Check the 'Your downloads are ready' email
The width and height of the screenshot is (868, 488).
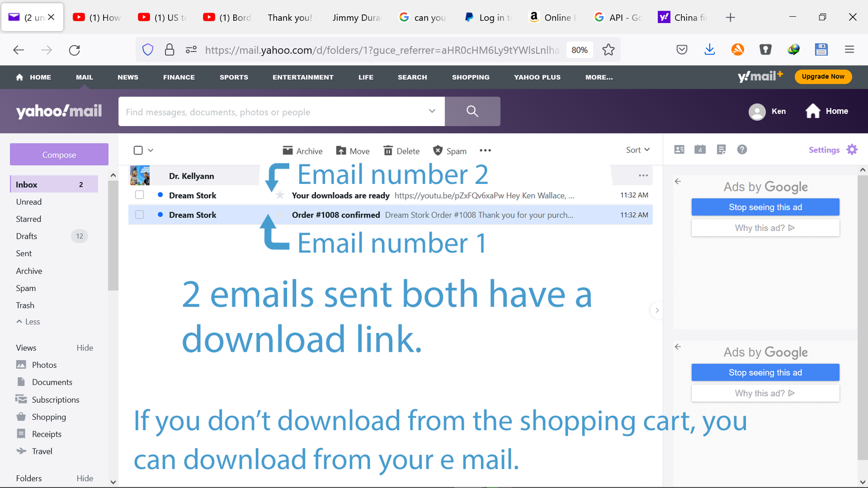tap(139, 195)
